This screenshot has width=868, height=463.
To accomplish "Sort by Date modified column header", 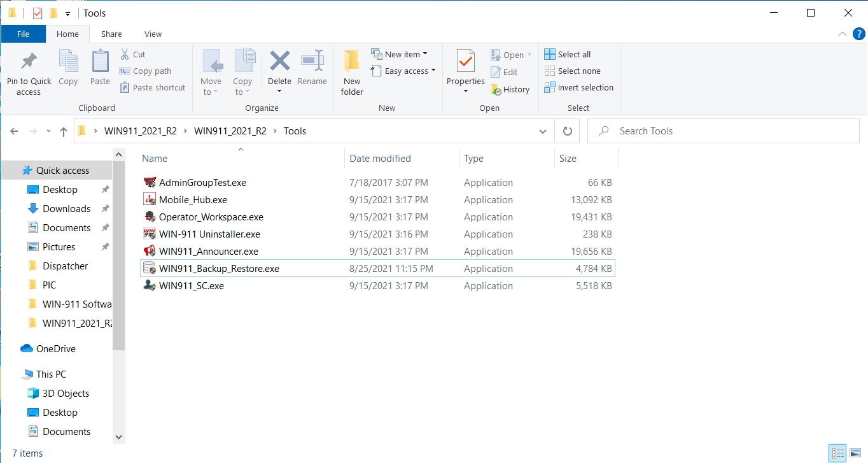I will [380, 159].
